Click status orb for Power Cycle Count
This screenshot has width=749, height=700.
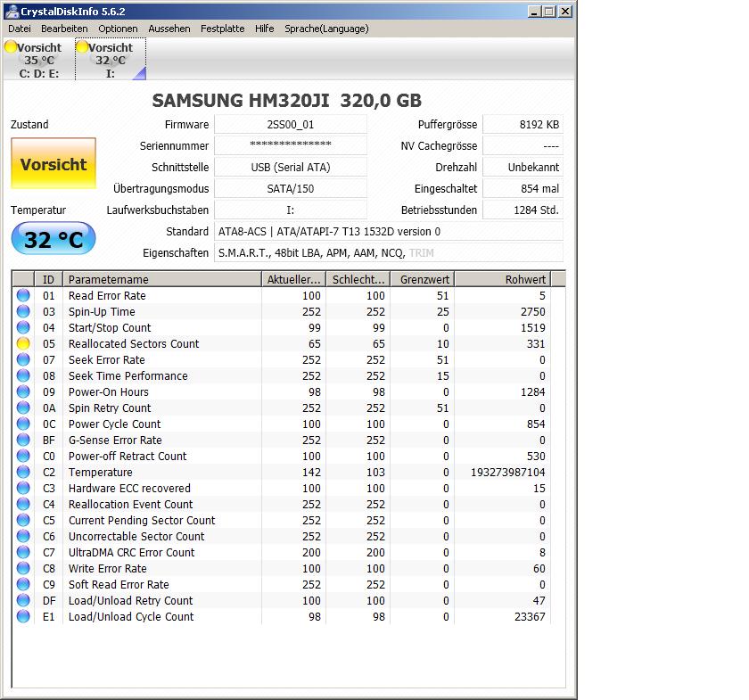[x=23, y=424]
